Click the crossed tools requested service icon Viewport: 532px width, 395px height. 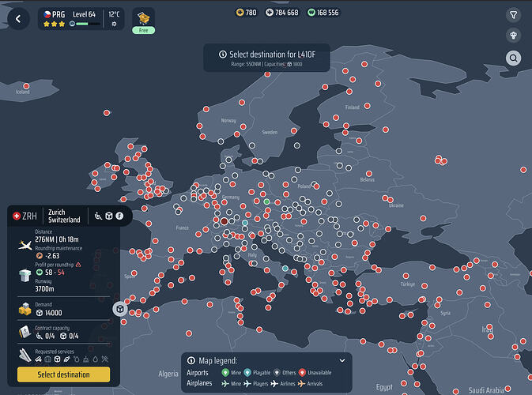coord(105,359)
